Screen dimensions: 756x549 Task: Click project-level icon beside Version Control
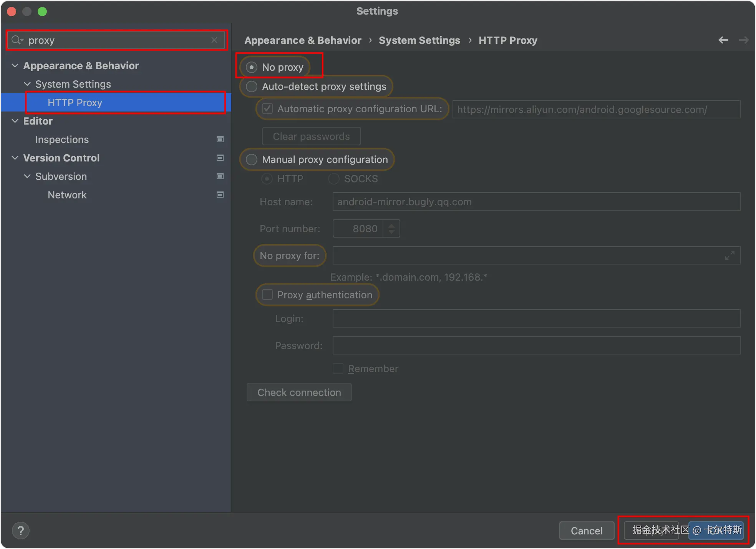[220, 158]
